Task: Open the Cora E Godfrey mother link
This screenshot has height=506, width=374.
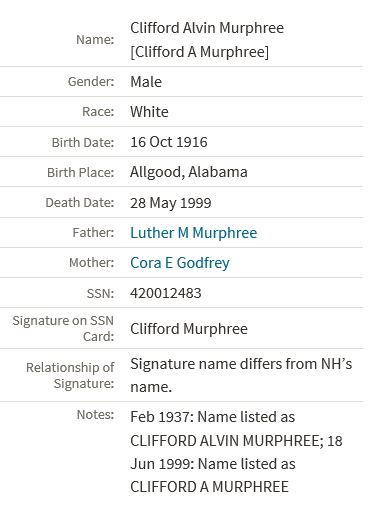Action: click(x=180, y=263)
